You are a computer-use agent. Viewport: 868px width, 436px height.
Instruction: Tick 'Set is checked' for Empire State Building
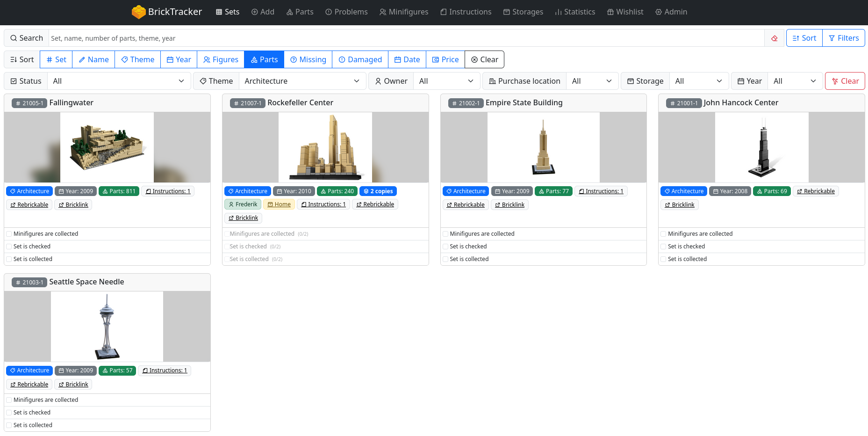pyautogui.click(x=445, y=247)
